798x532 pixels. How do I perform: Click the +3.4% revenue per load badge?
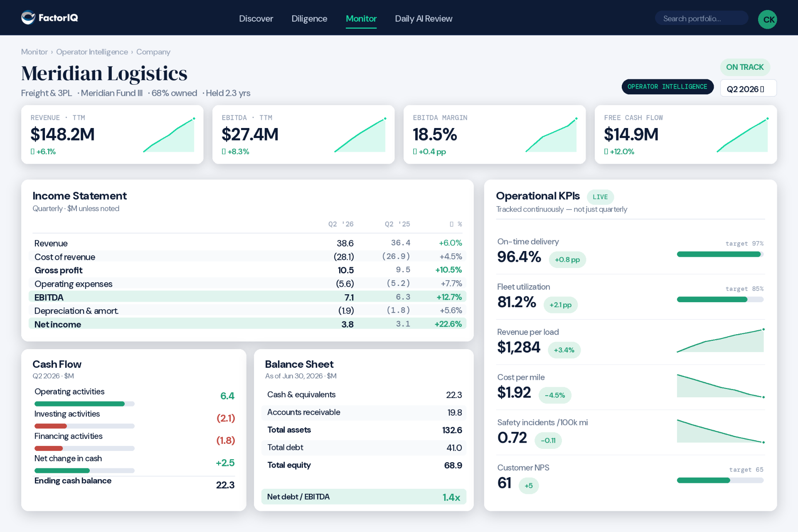tap(564, 350)
